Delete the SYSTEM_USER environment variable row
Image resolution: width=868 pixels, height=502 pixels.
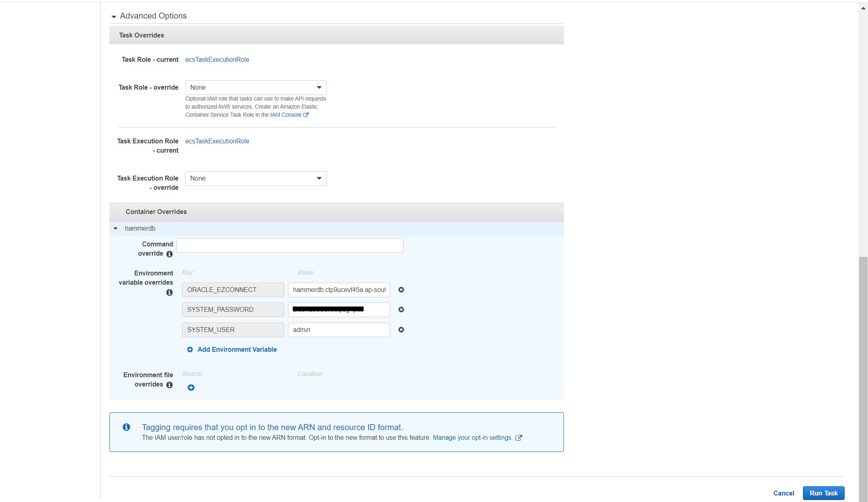[x=401, y=330]
